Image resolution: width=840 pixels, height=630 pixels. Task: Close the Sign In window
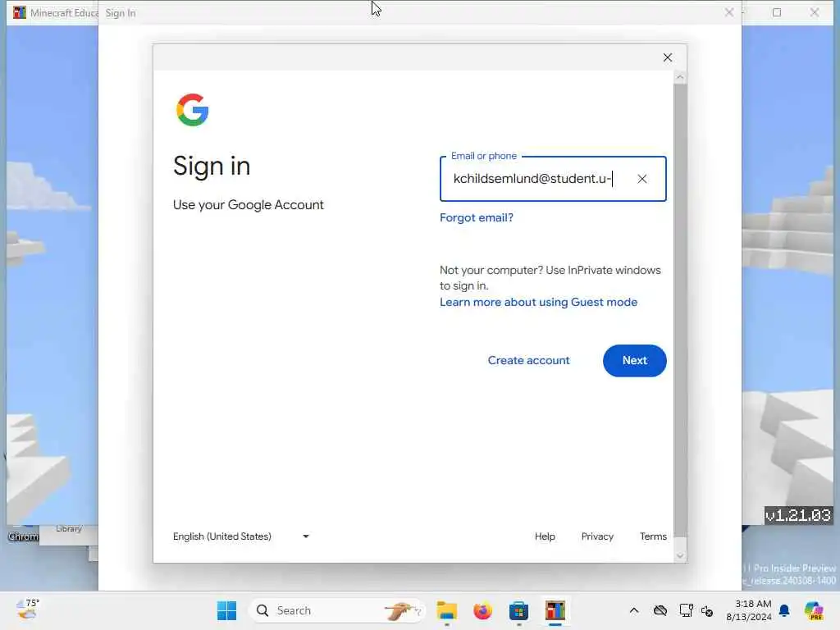(729, 12)
